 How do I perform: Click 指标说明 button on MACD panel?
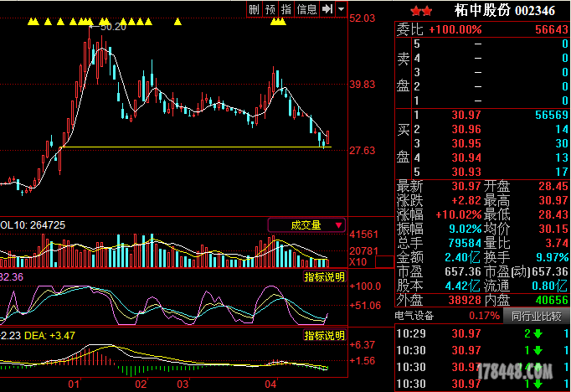click(324, 336)
